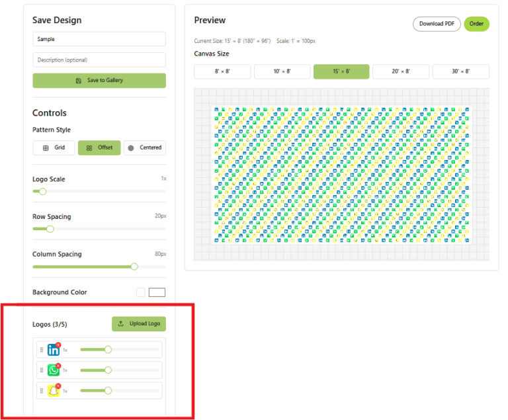Click the Snapchat logo thumbnail

click(53, 391)
